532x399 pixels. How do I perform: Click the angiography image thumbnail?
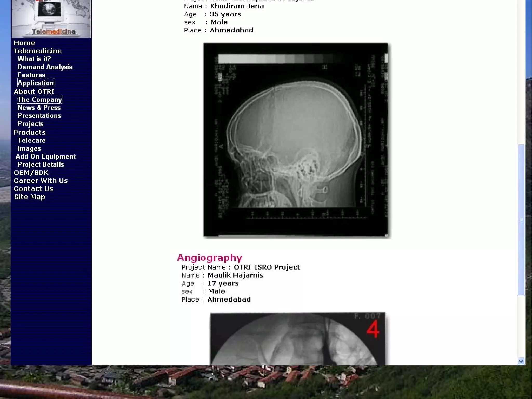(298, 339)
